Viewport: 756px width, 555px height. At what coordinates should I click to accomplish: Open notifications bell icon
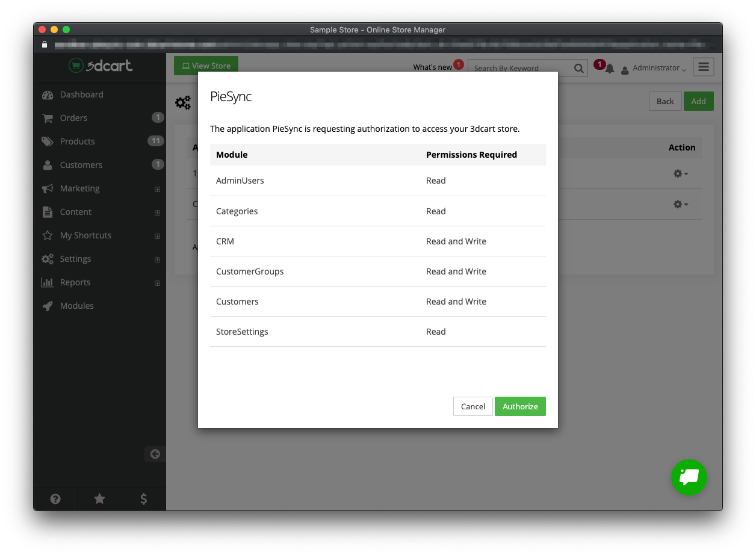coord(609,69)
